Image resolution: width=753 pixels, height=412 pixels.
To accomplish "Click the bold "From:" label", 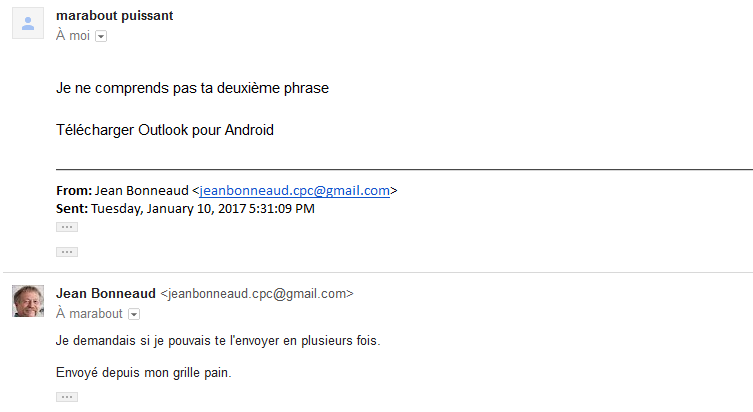I will [73, 191].
